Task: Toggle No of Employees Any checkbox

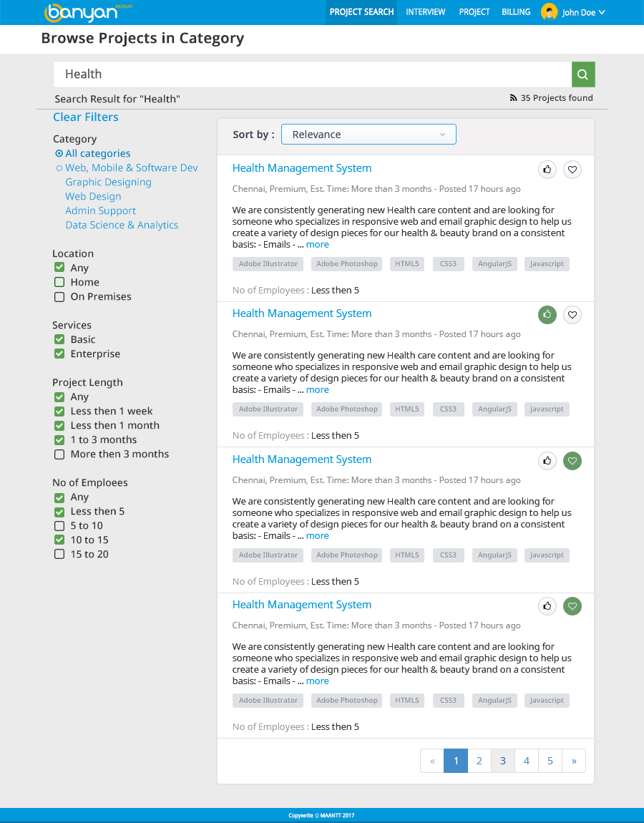Action: 59,497
